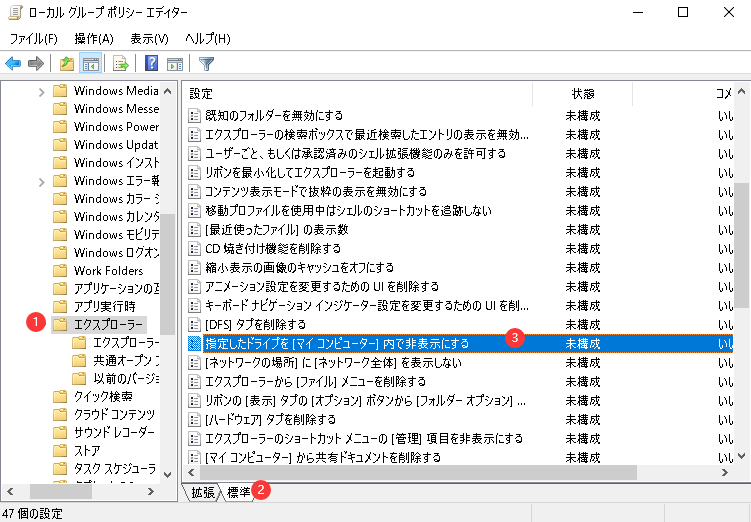This screenshot has height=522, width=751.
Task: Toggle the Show/Hide action pane icon
Action: point(175,63)
